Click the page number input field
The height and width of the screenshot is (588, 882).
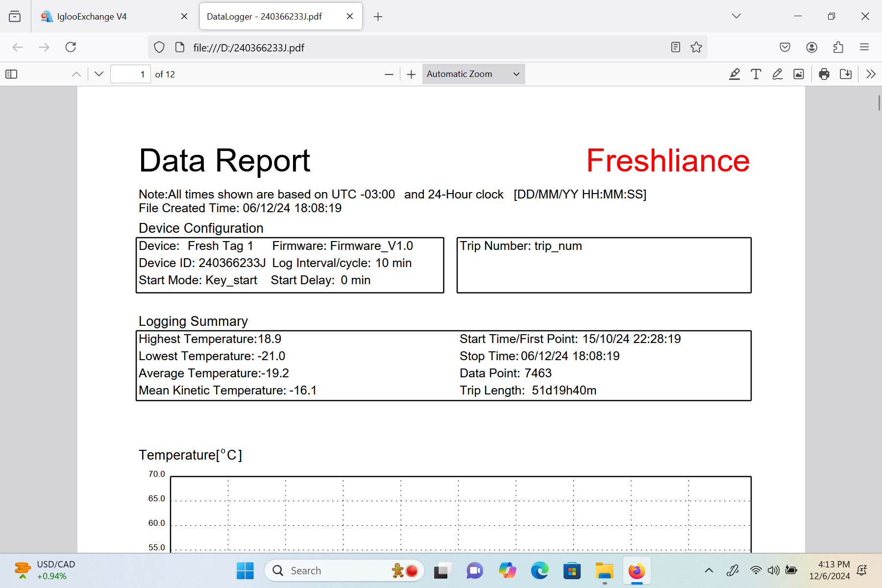pyautogui.click(x=130, y=74)
